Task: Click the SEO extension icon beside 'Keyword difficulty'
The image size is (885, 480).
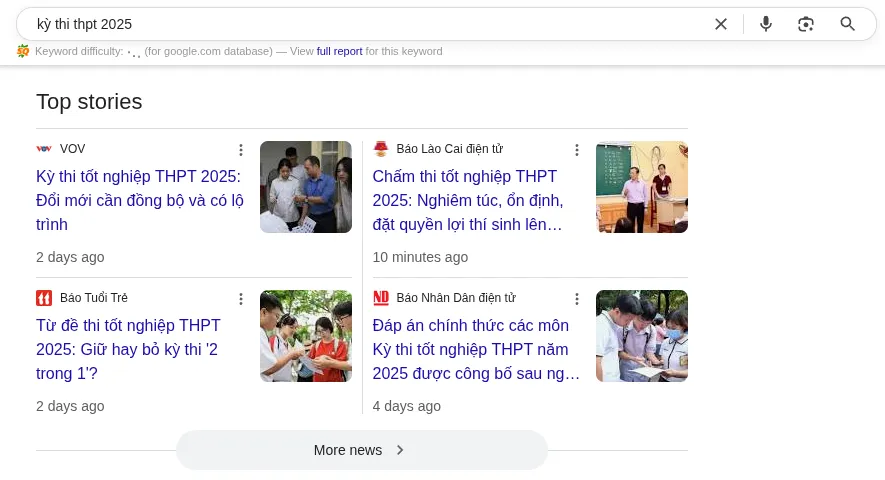Action: (23, 51)
